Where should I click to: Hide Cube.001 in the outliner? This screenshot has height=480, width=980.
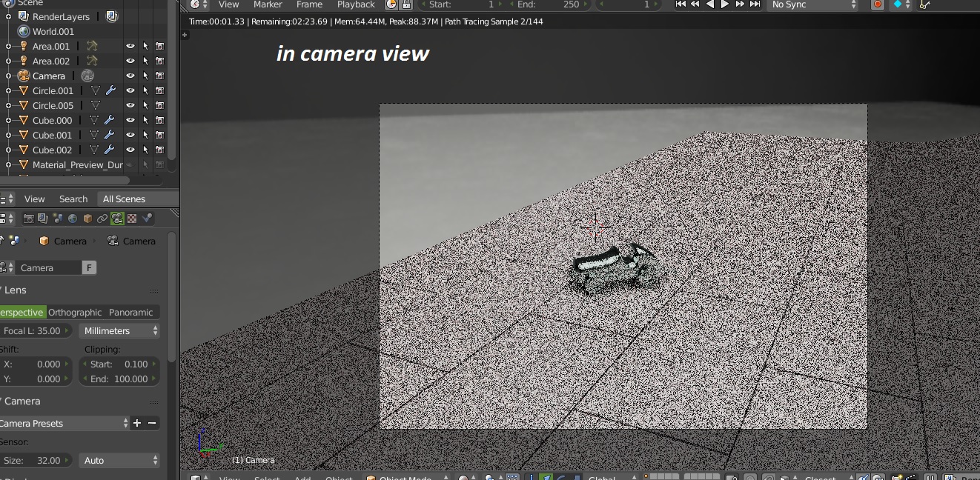tap(130, 135)
